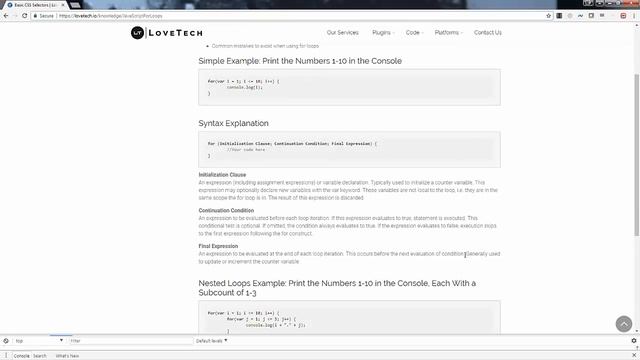This screenshot has width=640, height=360.
Task: Click the page vertical scrollbar thumb
Action: (x=636, y=155)
